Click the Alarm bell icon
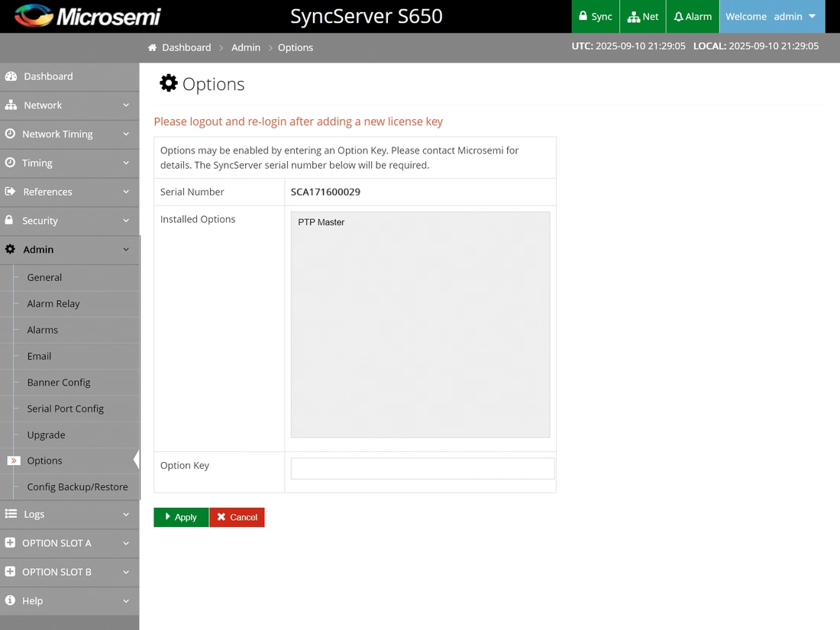Screen dimensions: 840x630 click(678, 17)
